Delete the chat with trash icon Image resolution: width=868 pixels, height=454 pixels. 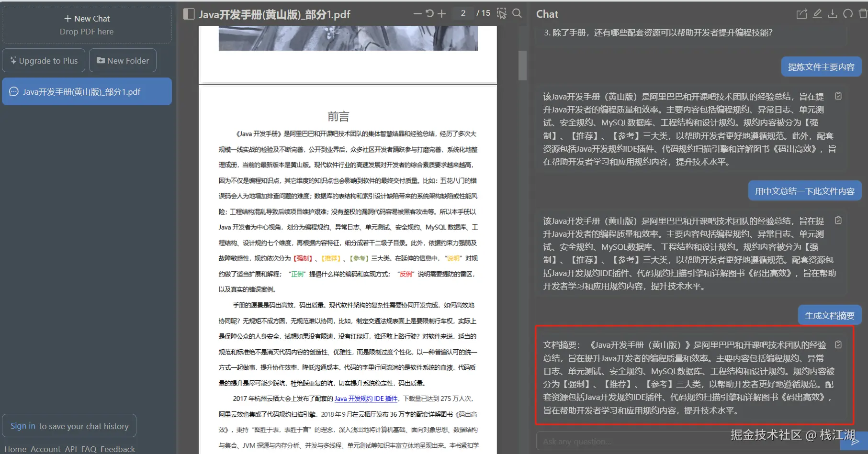[x=863, y=14]
